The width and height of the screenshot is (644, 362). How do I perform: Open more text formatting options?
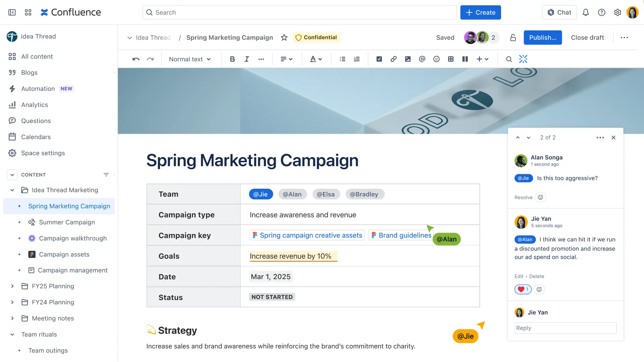(x=261, y=59)
